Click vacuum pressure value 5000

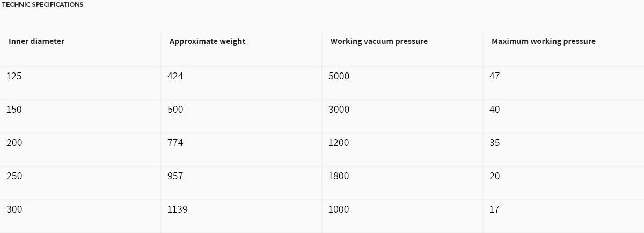click(339, 76)
